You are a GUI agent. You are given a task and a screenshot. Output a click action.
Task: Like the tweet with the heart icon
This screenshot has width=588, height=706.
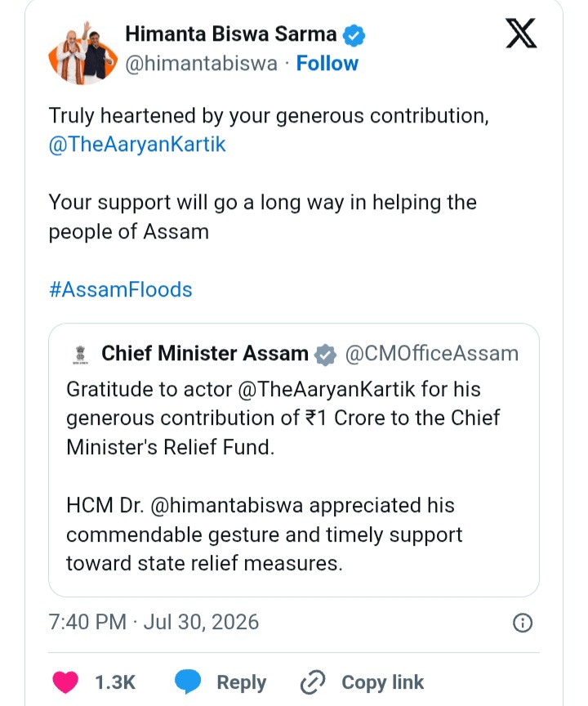(65, 681)
